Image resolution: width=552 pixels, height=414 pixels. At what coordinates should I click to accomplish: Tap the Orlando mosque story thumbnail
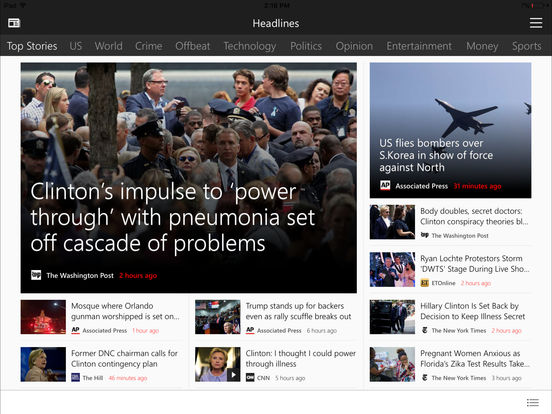tap(43, 317)
